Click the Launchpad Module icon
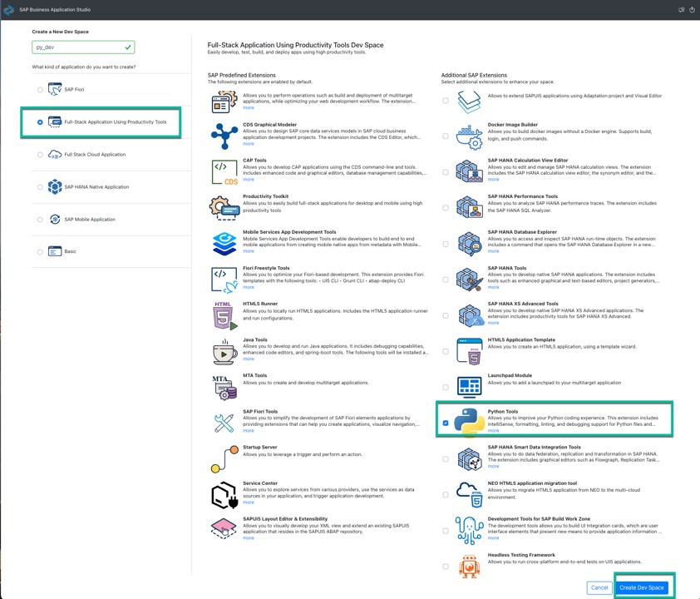The image size is (700, 599). point(470,387)
